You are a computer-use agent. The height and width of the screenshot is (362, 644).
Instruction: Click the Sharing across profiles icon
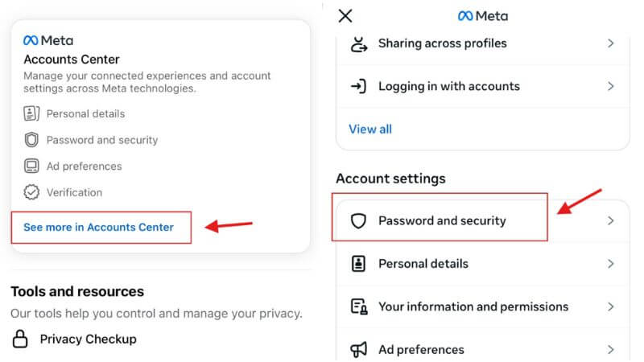tap(359, 43)
